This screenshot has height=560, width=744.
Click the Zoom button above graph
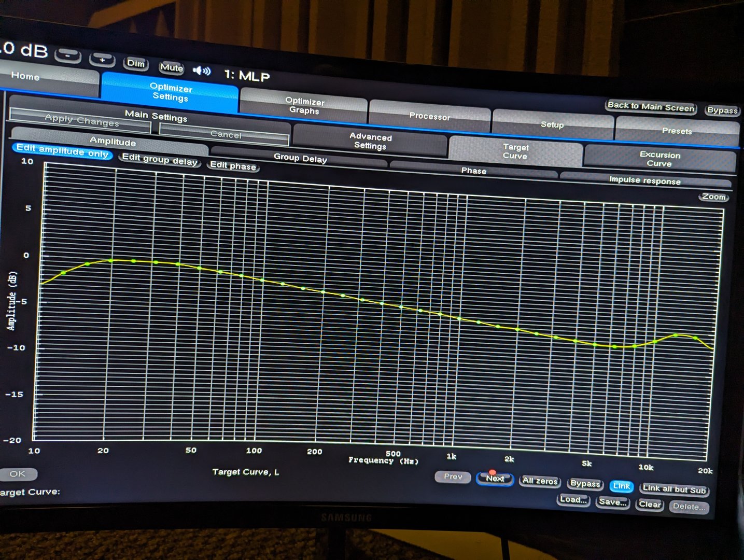[x=713, y=197]
